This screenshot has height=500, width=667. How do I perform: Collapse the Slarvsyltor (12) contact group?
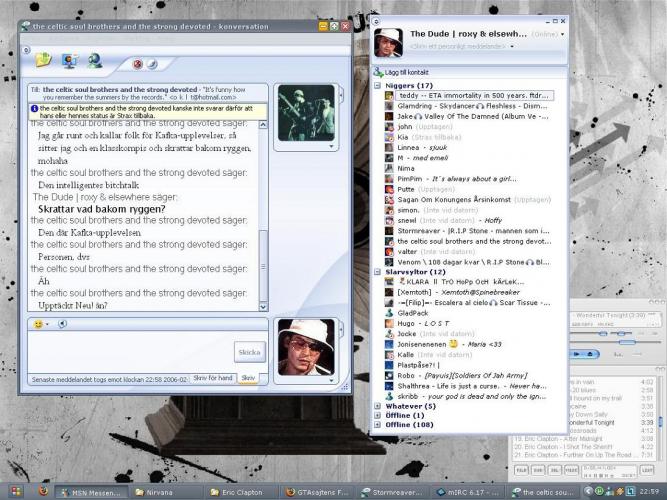coord(377,271)
